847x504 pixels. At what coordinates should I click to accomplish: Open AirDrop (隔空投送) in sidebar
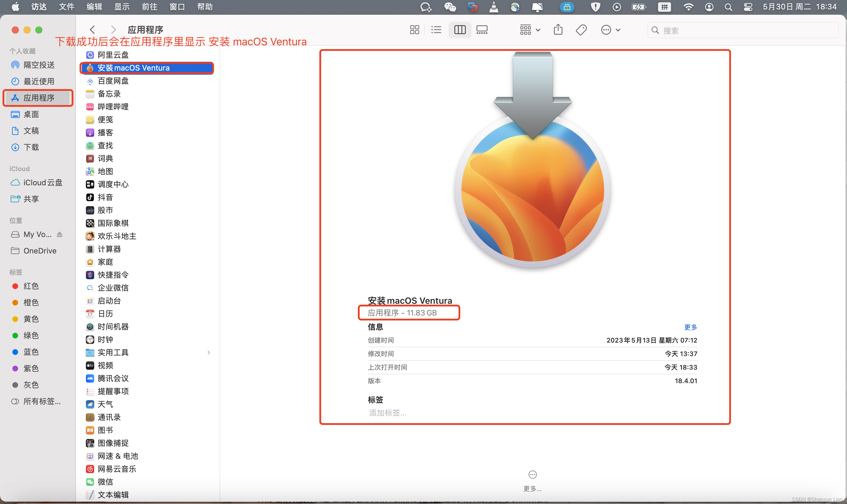(37, 65)
